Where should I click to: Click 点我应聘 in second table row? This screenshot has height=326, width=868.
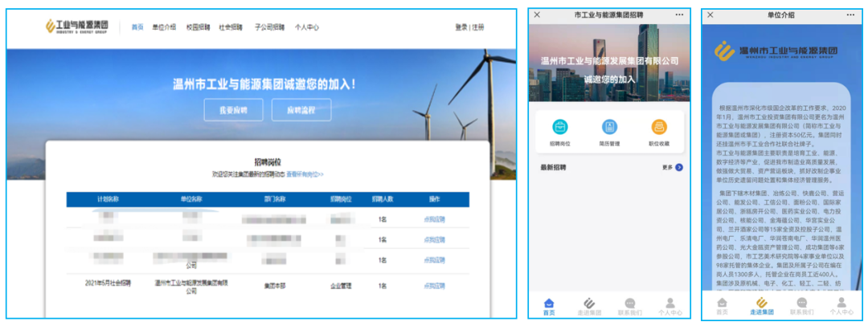tap(435, 239)
